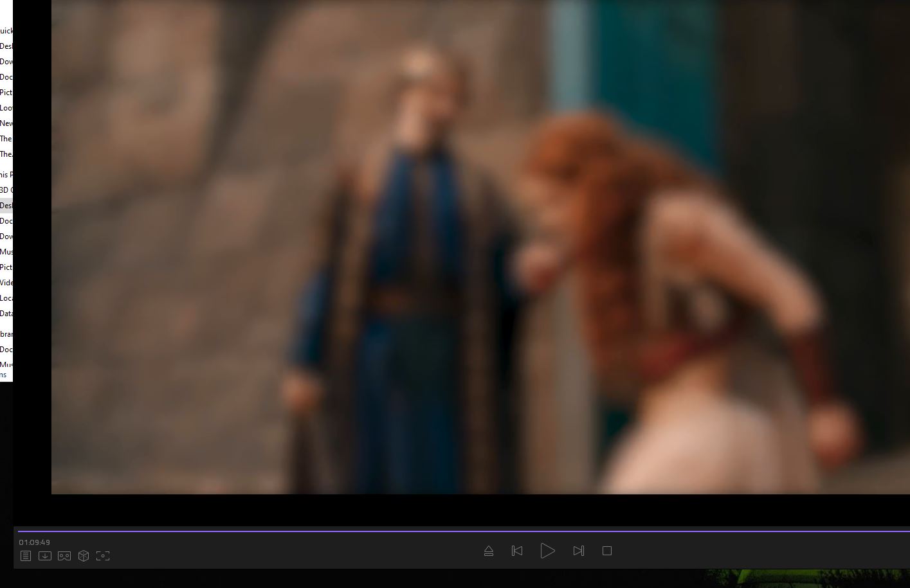Viewport: 910px width, 588px height.
Task: Click the download arrow icon in player
Action: pyautogui.click(x=45, y=556)
